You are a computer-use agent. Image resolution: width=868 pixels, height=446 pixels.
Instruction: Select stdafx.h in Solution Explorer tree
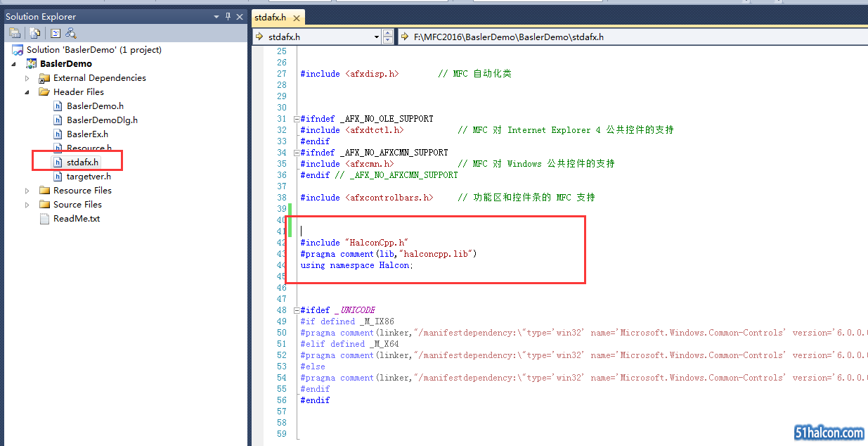pyautogui.click(x=83, y=163)
